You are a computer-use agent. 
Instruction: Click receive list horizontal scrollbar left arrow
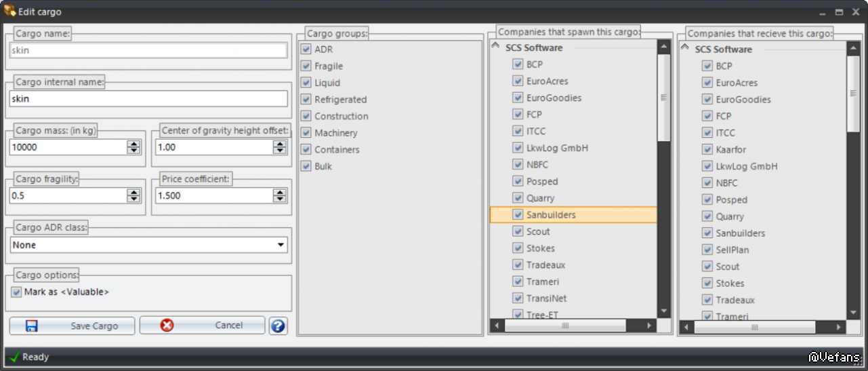click(686, 328)
